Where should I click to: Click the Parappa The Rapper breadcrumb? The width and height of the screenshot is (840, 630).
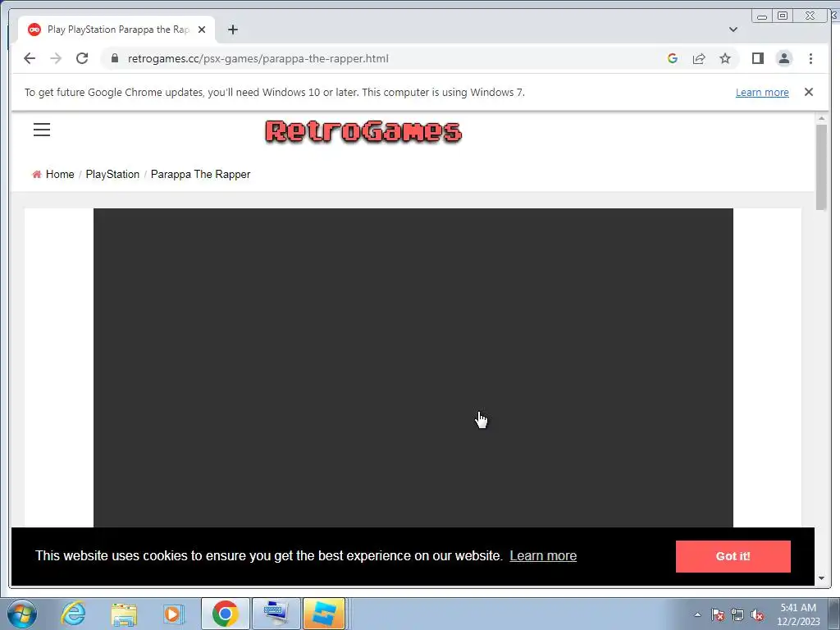coord(200,174)
